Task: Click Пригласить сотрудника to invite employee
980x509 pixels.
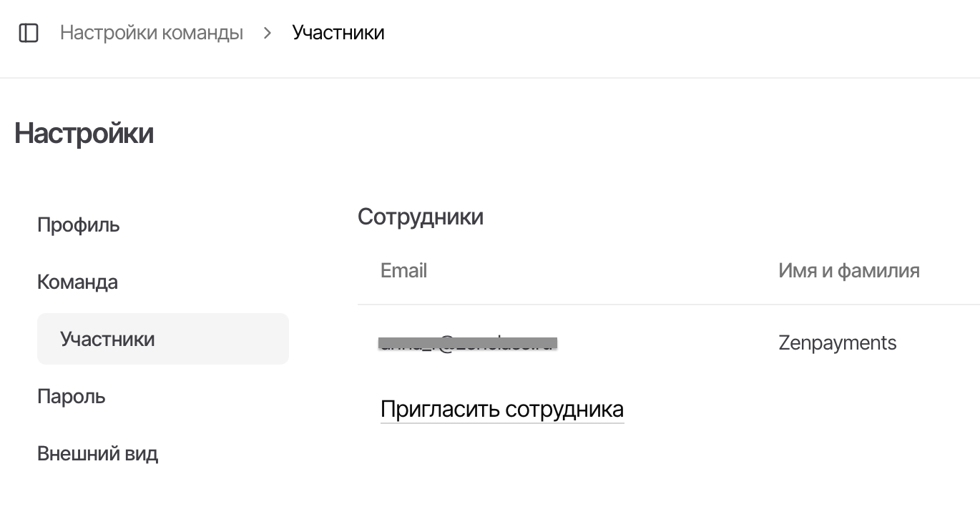Action: click(501, 410)
